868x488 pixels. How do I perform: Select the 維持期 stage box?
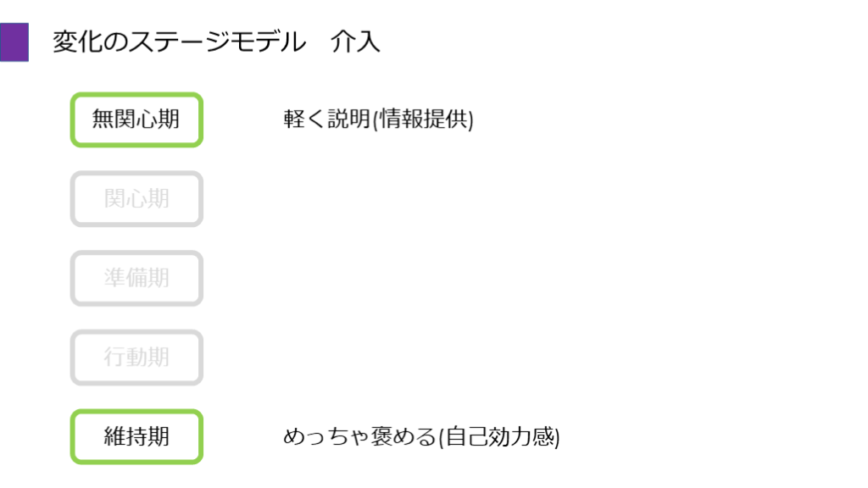tap(136, 437)
